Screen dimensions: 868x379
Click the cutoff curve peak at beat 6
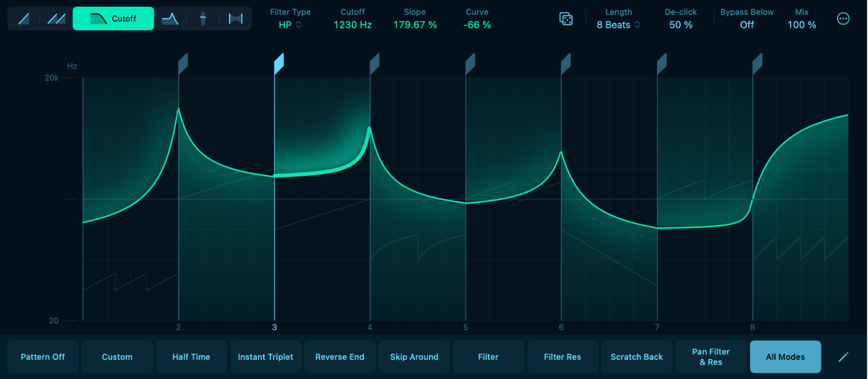(x=561, y=152)
